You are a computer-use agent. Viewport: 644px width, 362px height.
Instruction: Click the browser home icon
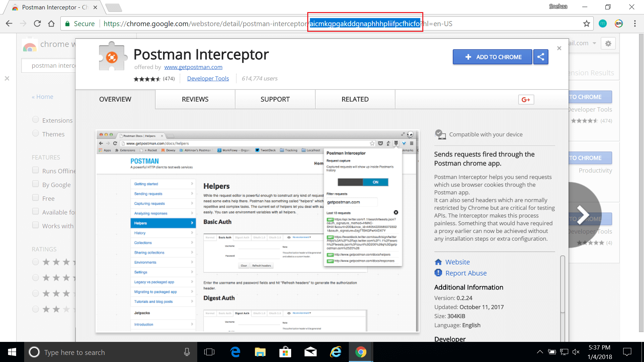pyautogui.click(x=51, y=23)
